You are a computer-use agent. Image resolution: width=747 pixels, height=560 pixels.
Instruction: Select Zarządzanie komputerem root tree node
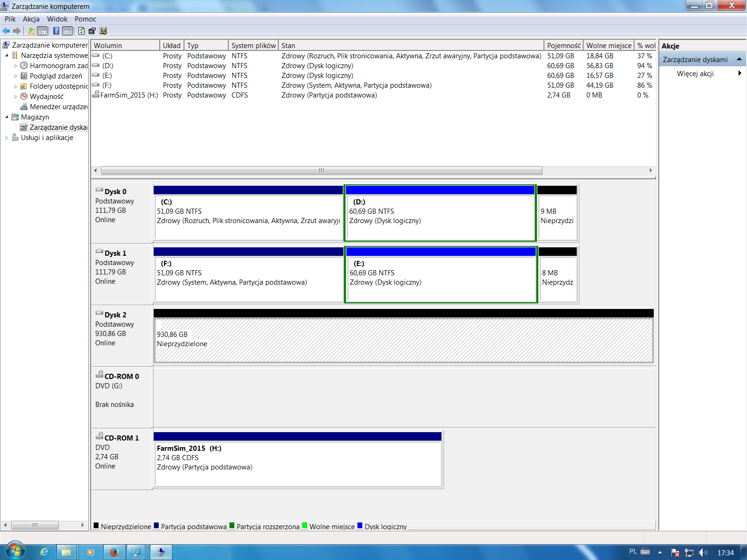coord(49,45)
